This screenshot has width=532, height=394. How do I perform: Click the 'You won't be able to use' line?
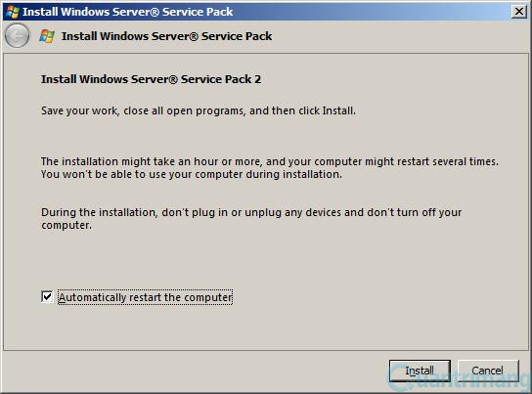click(192, 174)
